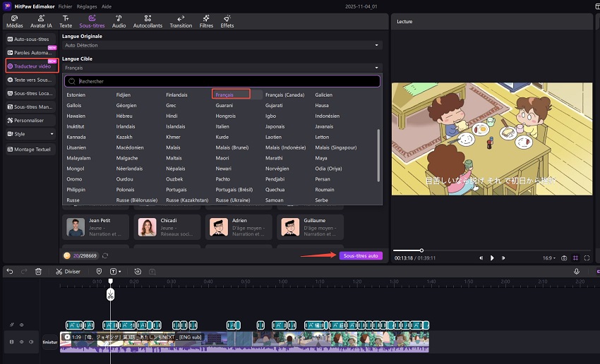
Task: Open the Réglages menu
Action: pos(87,6)
